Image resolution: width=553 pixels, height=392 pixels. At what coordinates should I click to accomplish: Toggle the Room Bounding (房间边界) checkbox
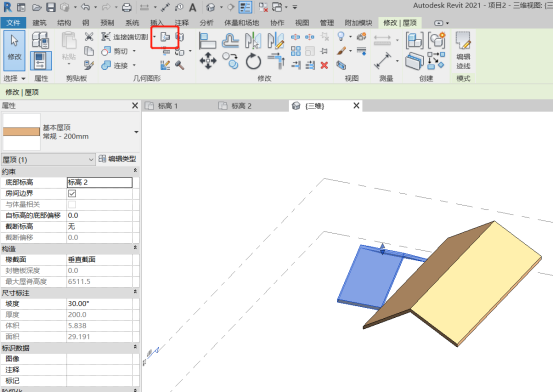click(x=72, y=193)
